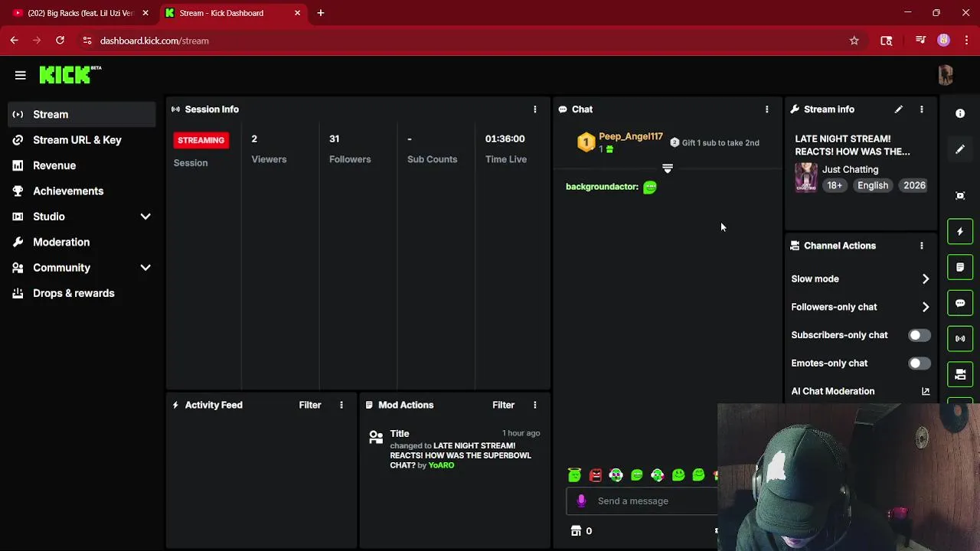
Task: Click the STREAMING status badge
Action: point(201,140)
